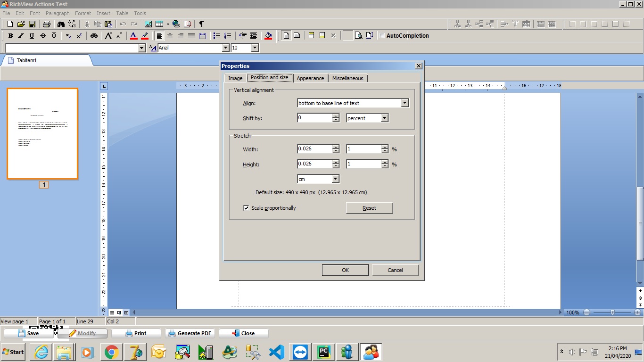The image size is (644, 362).
Task: Toggle the AutoCompletion checkbox
Action: (382, 36)
